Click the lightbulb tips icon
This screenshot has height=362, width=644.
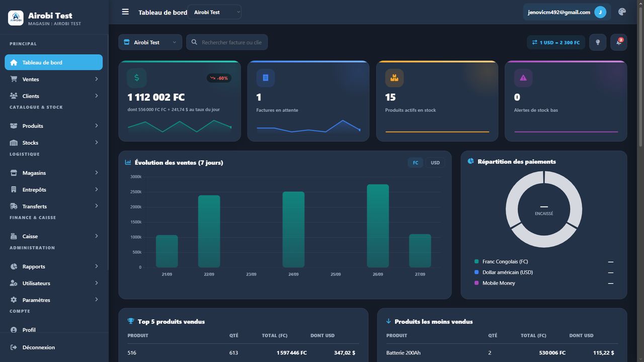coord(598,42)
